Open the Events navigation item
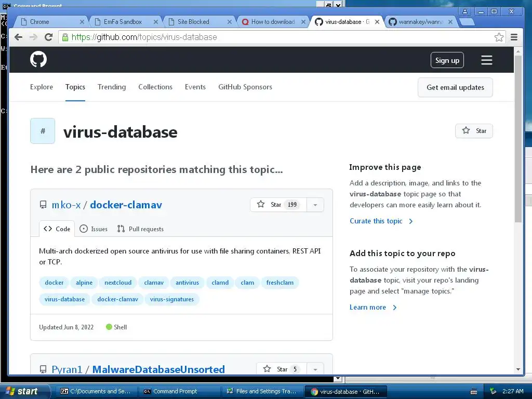This screenshot has height=399, width=532. pyautogui.click(x=195, y=87)
